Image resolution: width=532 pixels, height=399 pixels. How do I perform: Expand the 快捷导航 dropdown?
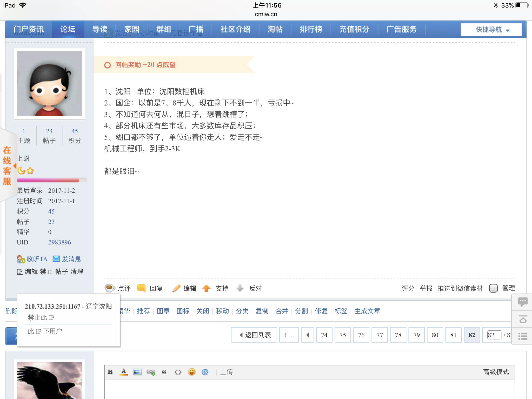(x=491, y=30)
